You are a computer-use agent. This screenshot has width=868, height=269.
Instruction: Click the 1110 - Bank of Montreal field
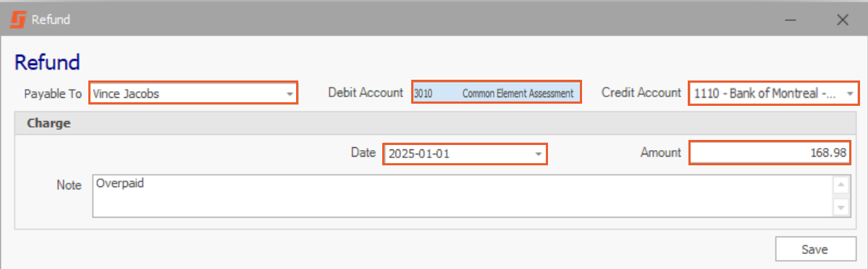click(x=774, y=94)
